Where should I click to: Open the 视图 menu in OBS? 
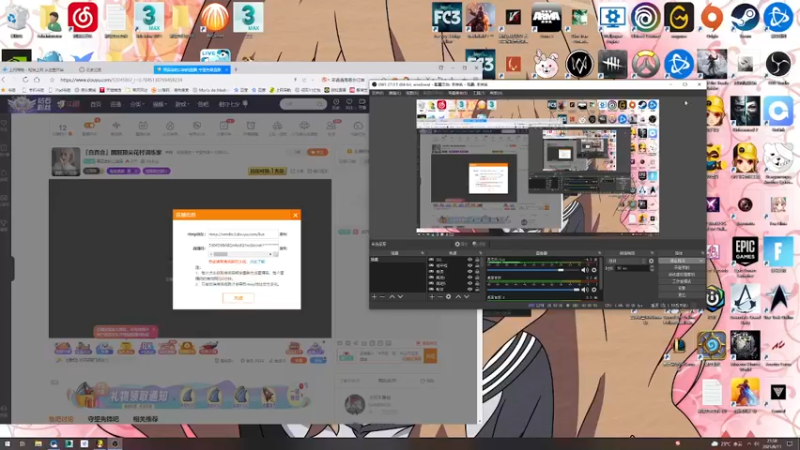[412, 93]
